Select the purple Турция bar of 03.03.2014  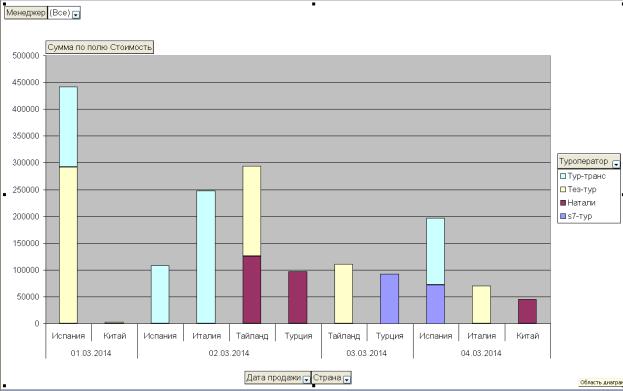389,298
